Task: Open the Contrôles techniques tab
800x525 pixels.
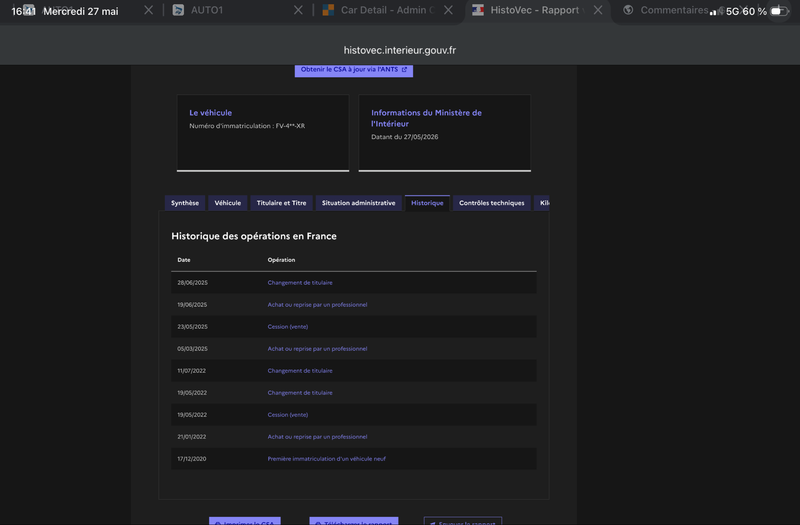Action: (x=491, y=203)
